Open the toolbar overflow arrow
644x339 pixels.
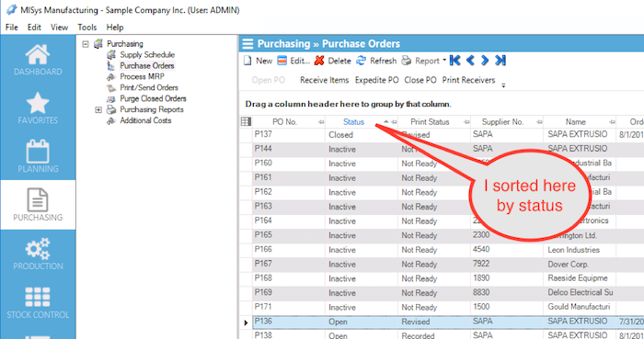click(x=503, y=85)
